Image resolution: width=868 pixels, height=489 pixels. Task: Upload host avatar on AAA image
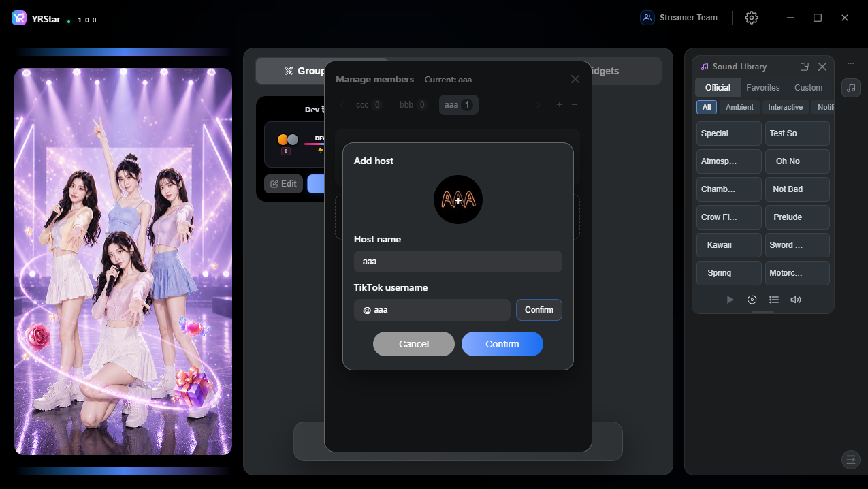click(x=458, y=200)
